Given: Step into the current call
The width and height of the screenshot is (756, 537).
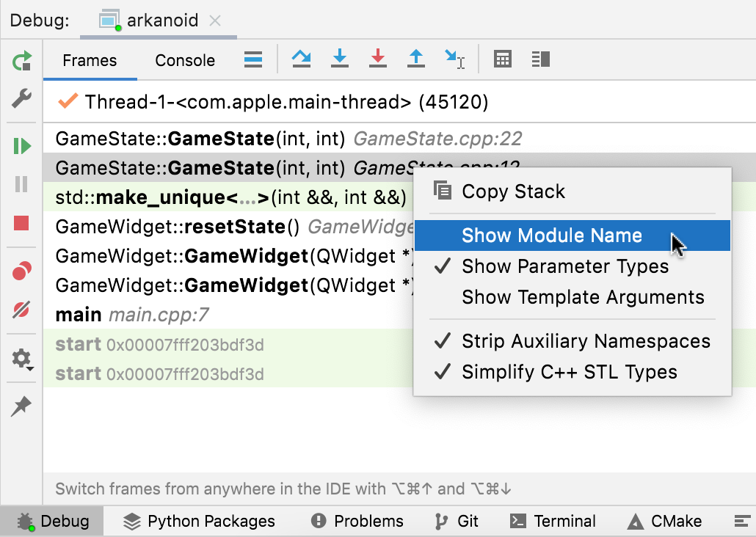Looking at the screenshot, I should (x=340, y=59).
